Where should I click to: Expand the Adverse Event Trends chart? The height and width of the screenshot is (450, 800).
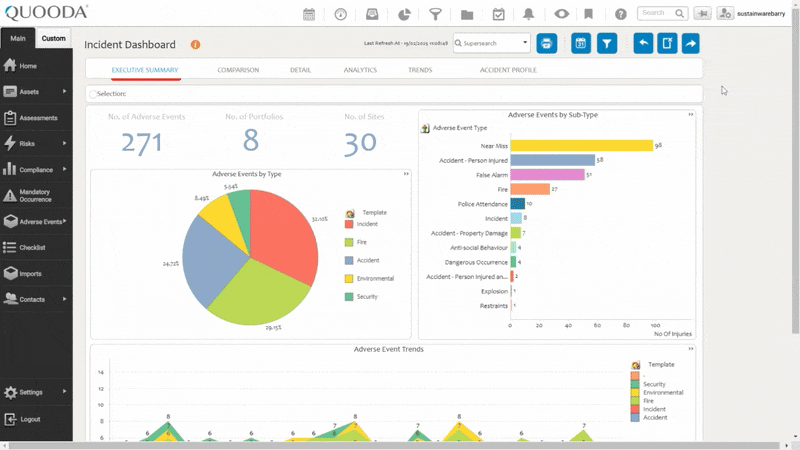click(x=691, y=349)
